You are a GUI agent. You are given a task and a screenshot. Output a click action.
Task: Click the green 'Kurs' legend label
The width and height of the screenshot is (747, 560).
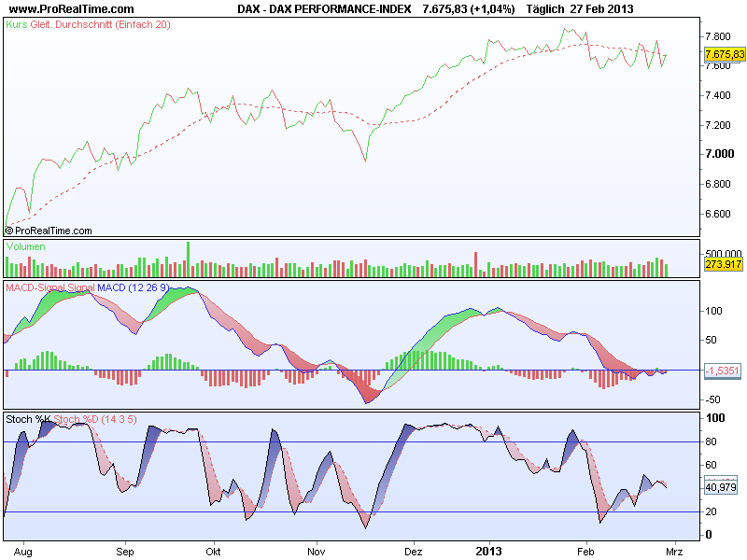pyautogui.click(x=17, y=24)
